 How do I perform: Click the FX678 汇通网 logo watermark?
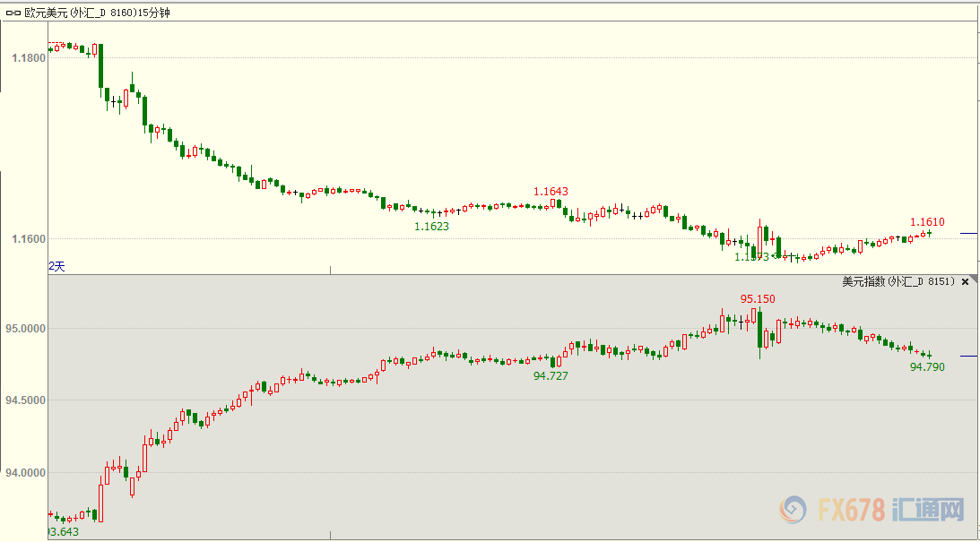872,511
